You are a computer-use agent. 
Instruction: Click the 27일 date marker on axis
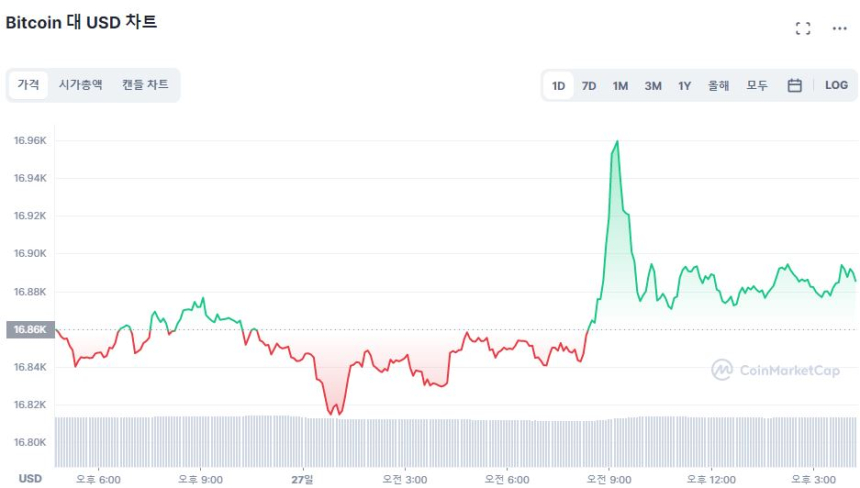(x=303, y=479)
